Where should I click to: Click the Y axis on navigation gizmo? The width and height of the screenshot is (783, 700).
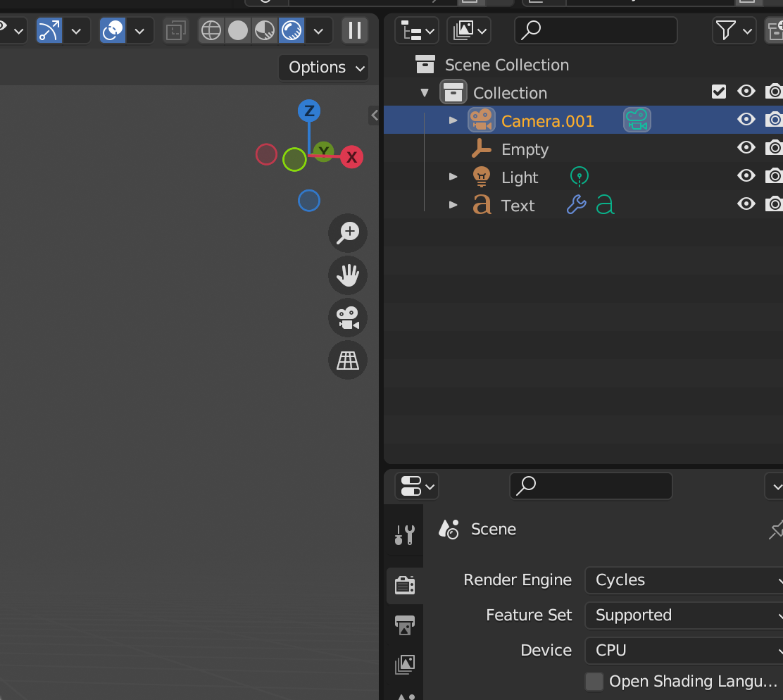[x=324, y=151]
